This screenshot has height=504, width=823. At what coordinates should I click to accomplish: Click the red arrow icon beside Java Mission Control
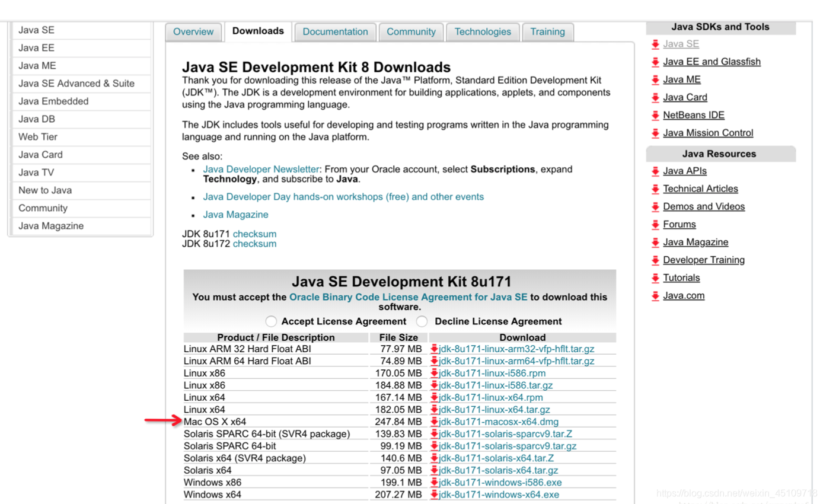[x=655, y=133]
